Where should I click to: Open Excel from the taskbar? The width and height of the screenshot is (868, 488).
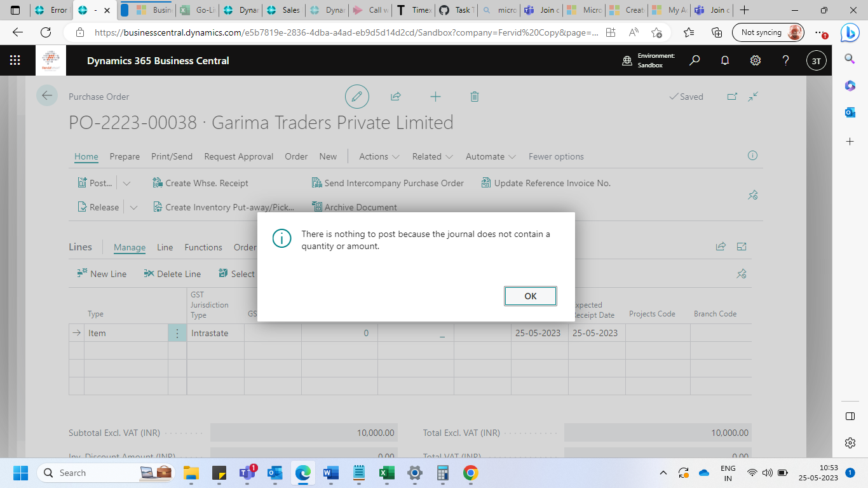[386, 473]
